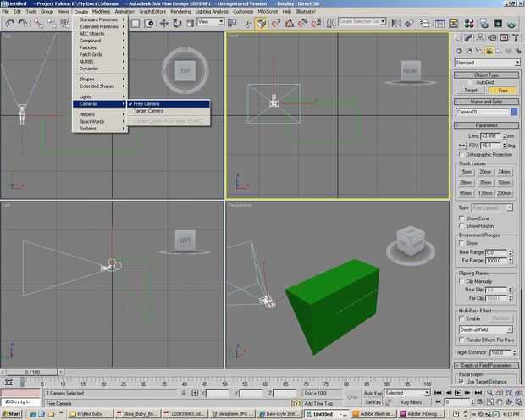
Task: Open the Material Editor icon
Action: point(469,23)
